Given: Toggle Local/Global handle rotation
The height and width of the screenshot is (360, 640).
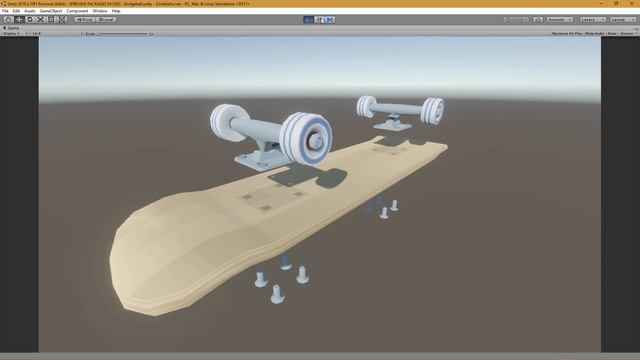Looking at the screenshot, I should click(106, 20).
